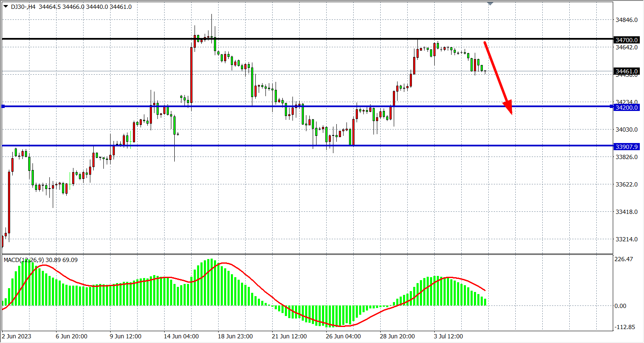Click the 3 Jul 12:00 time label

click(x=448, y=336)
